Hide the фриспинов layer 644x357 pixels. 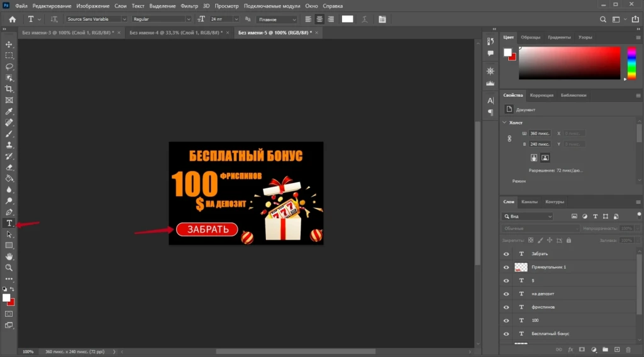pyautogui.click(x=506, y=307)
